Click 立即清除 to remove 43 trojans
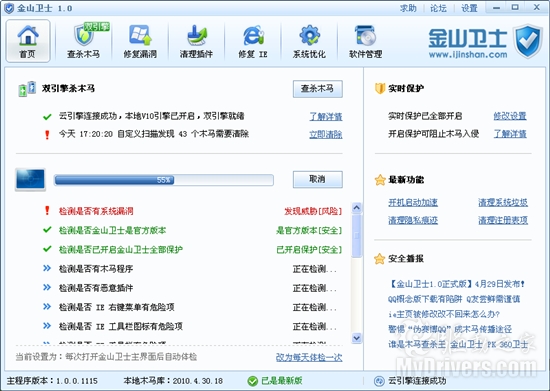Image resolution: width=550 pixels, height=391 pixels. [326, 134]
